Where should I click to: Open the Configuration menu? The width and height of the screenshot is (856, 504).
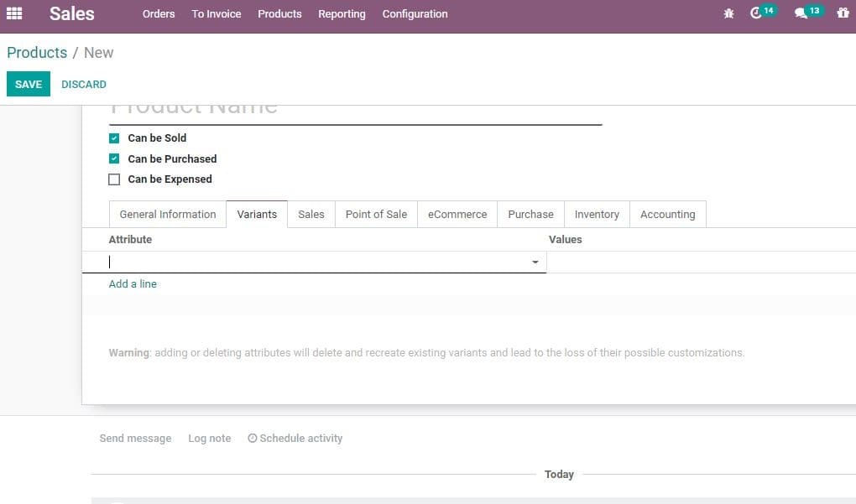415,13
